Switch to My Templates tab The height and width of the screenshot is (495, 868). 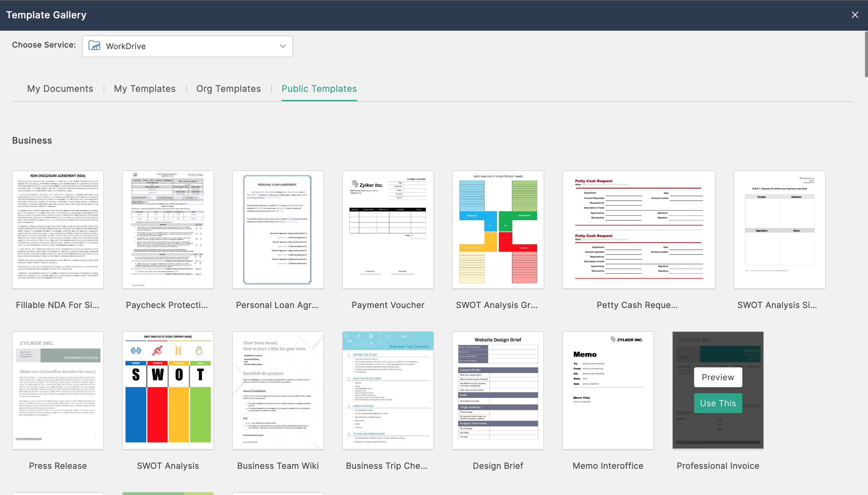tap(145, 89)
